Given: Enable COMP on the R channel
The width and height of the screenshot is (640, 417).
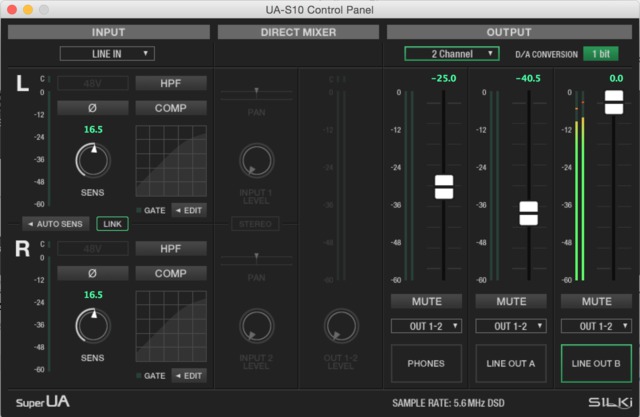Looking at the screenshot, I should pyautogui.click(x=170, y=273).
